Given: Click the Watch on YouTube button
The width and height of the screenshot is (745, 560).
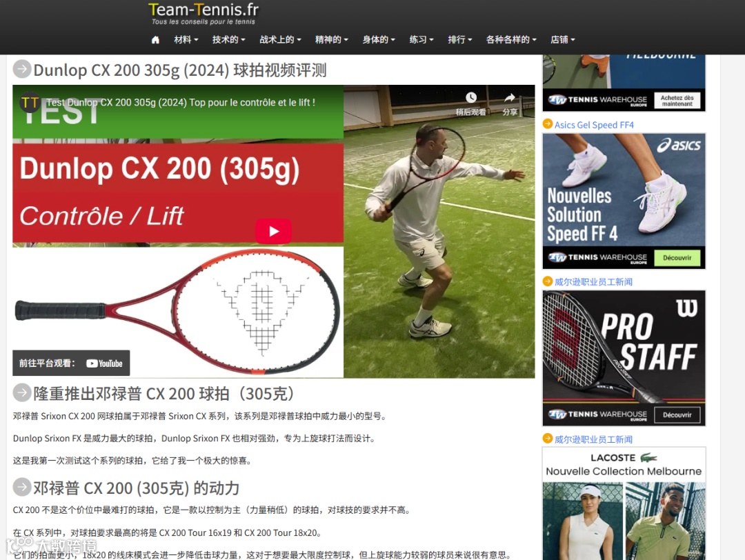Looking at the screenshot, I should (71, 363).
